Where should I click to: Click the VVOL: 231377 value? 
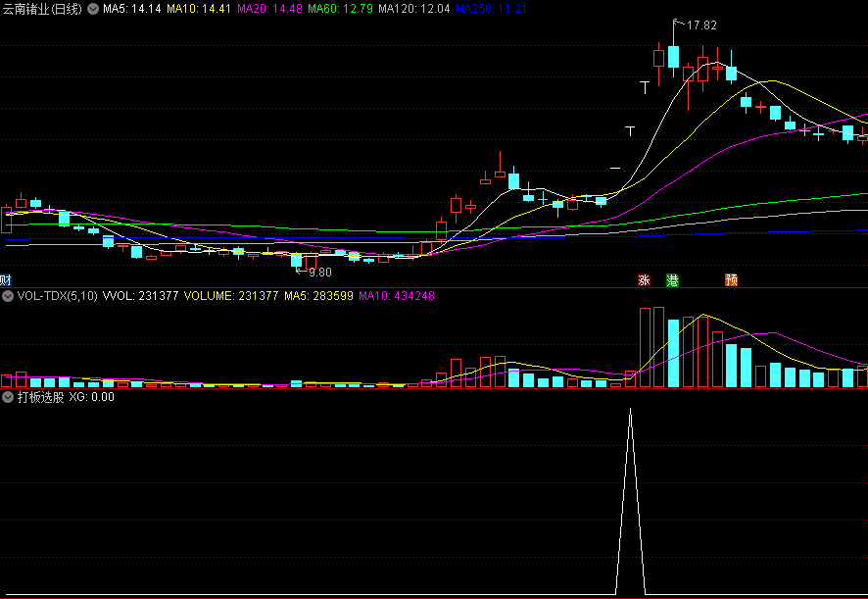click(x=141, y=296)
